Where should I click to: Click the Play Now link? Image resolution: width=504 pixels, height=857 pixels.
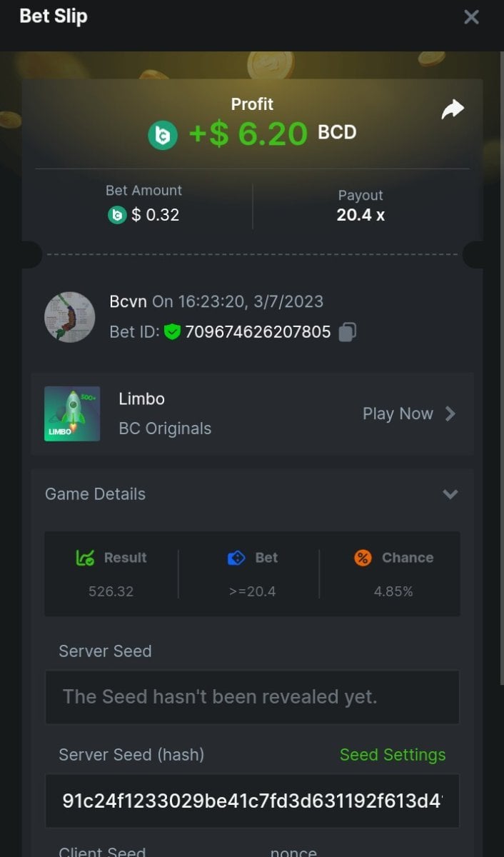398,414
